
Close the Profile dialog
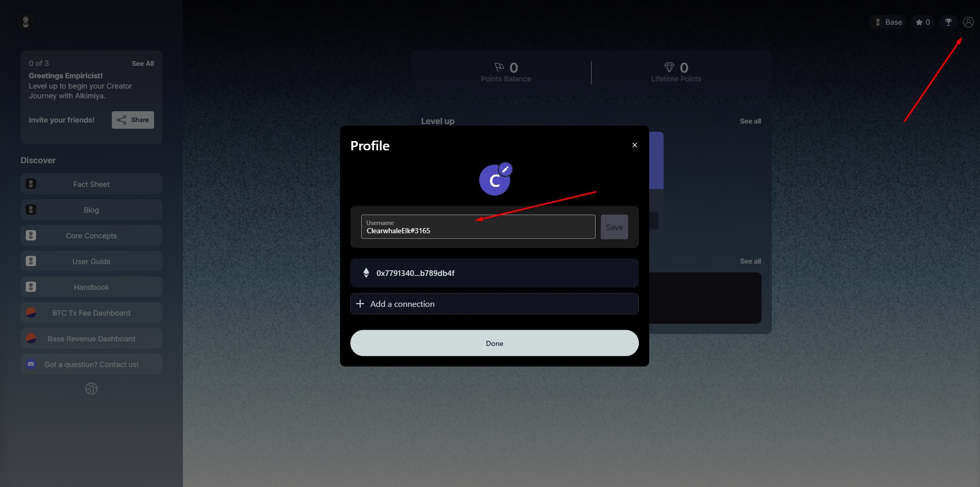point(635,145)
